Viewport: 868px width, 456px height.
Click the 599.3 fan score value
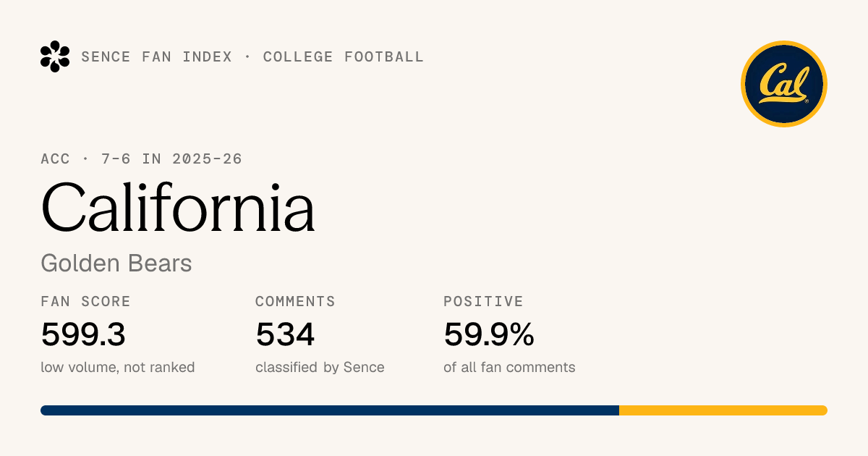point(83,334)
